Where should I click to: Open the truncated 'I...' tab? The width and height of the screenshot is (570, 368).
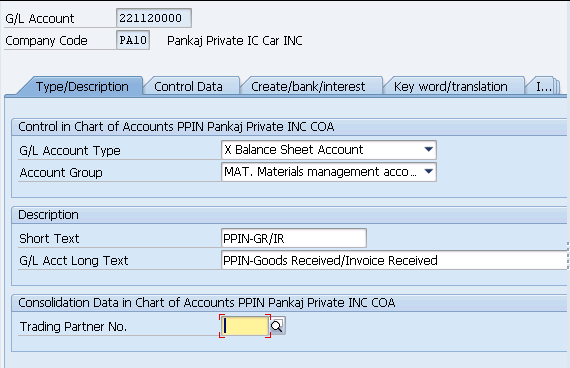[x=542, y=87]
